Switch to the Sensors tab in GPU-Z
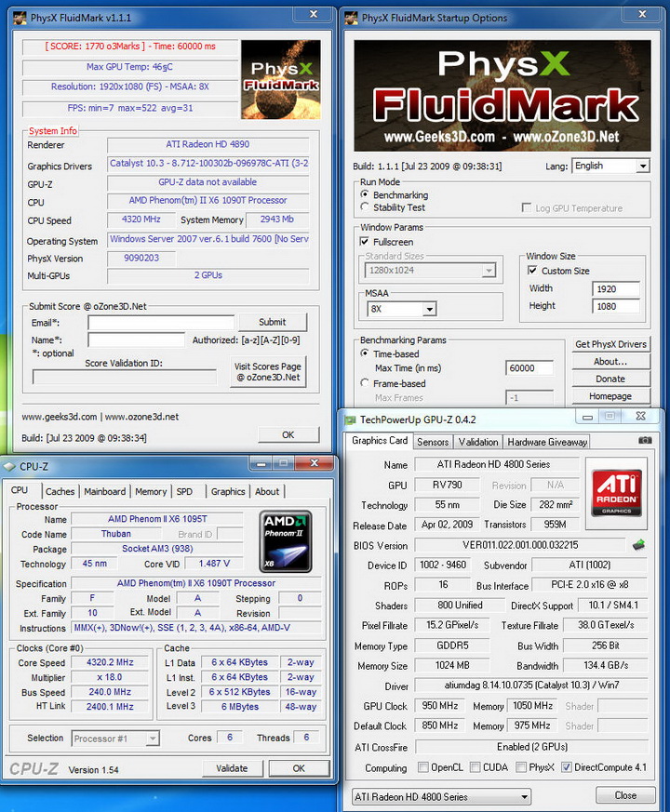 pos(433,442)
